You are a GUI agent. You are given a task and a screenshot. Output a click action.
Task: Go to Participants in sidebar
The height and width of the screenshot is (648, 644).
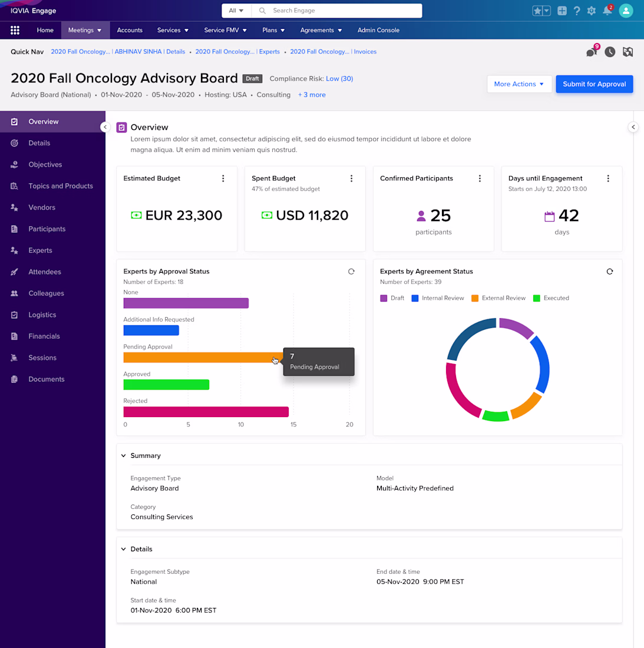(x=52, y=229)
